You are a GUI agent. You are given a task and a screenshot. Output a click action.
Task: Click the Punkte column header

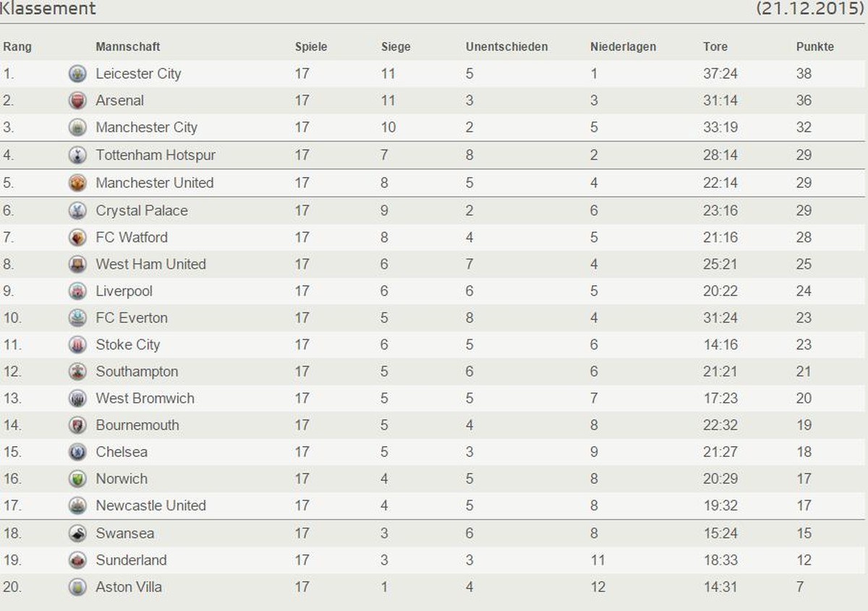click(815, 46)
